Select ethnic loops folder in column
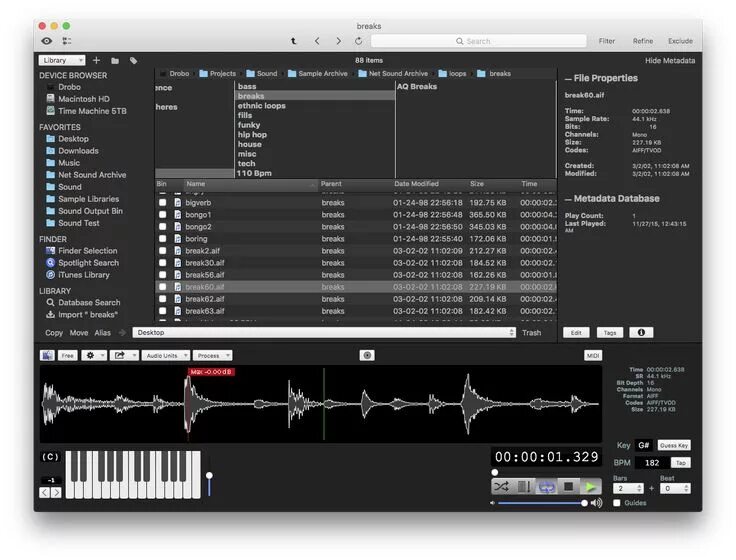Viewport: 736px width, 560px height. pos(261,106)
